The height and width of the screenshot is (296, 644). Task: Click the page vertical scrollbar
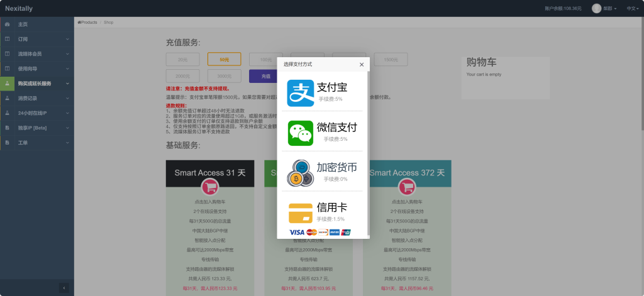[642, 74]
